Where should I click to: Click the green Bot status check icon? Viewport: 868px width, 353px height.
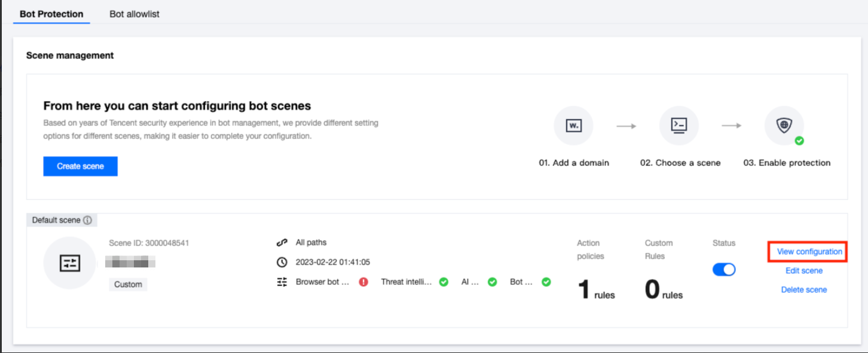coord(546,282)
